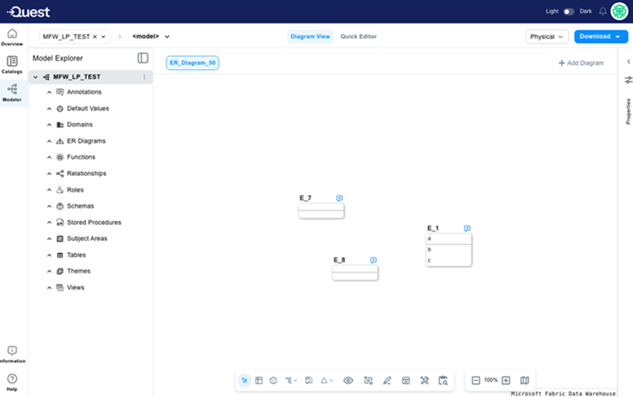Switch to Diagram View tab
The height and width of the screenshot is (397, 633).
tap(310, 36)
